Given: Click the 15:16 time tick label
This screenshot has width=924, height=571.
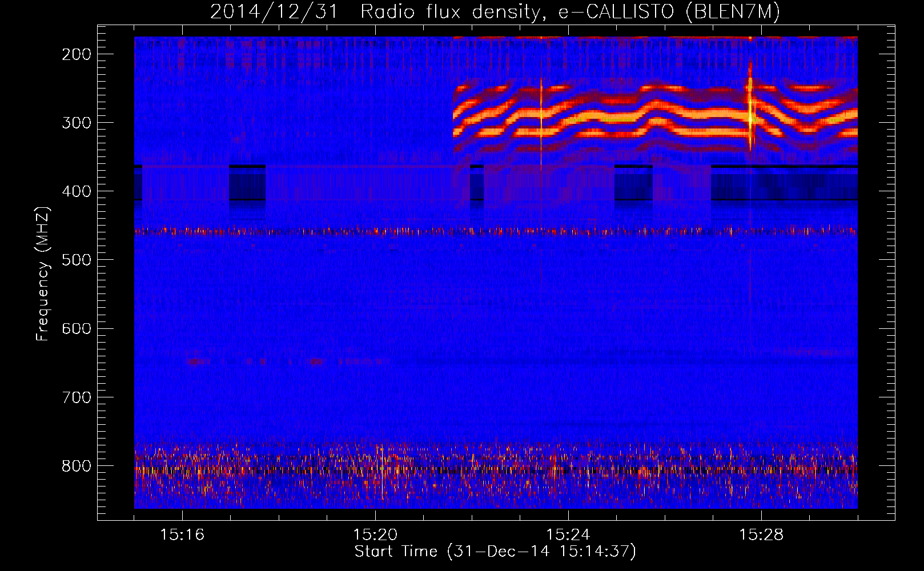Looking at the screenshot, I should coord(182,535).
